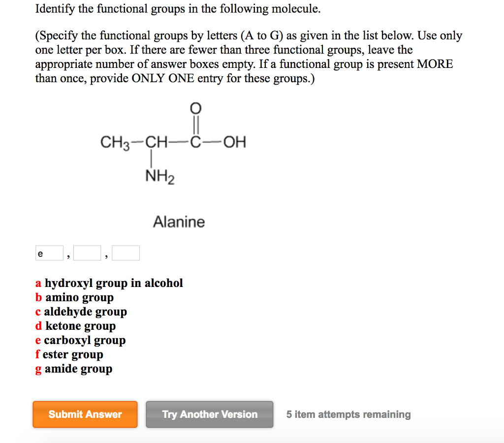Click the red letter 'e' in the list
504x443 pixels.
point(38,340)
